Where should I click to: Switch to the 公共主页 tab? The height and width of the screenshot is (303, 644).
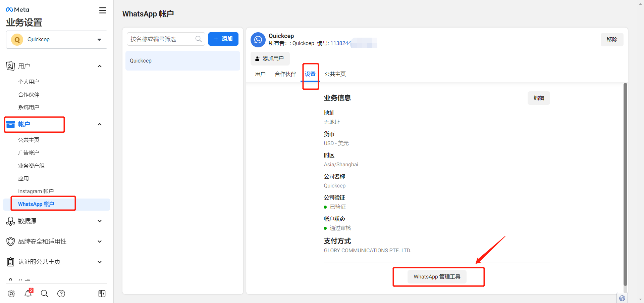coord(335,74)
